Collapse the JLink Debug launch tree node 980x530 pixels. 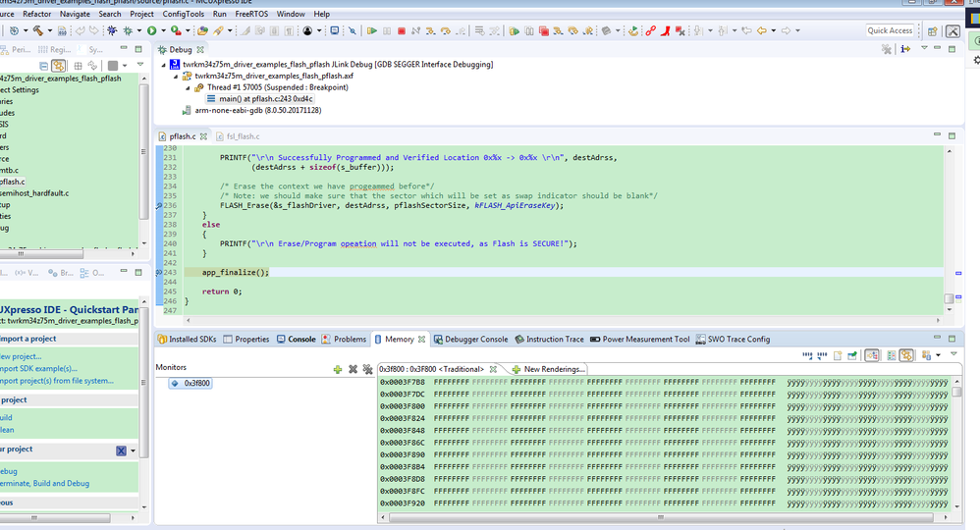coord(164,65)
